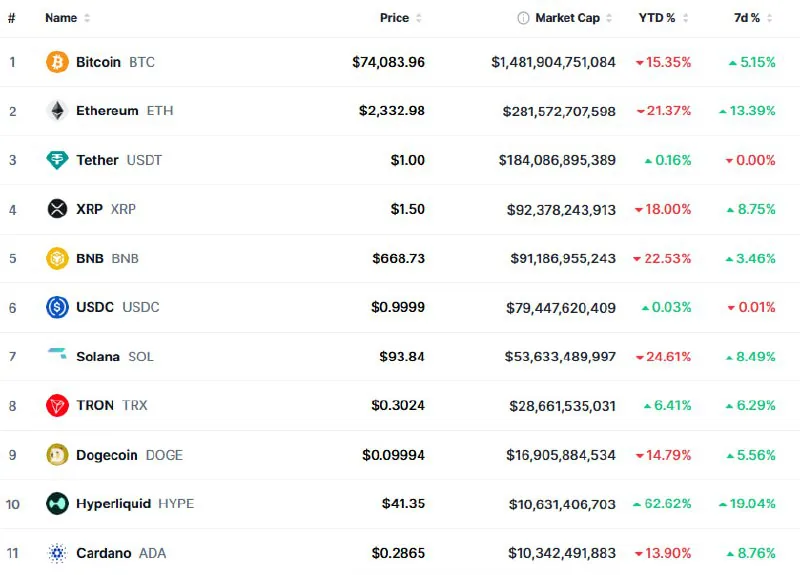Sort table by Market Cap header
This screenshot has height=575, width=800.
coord(568,18)
